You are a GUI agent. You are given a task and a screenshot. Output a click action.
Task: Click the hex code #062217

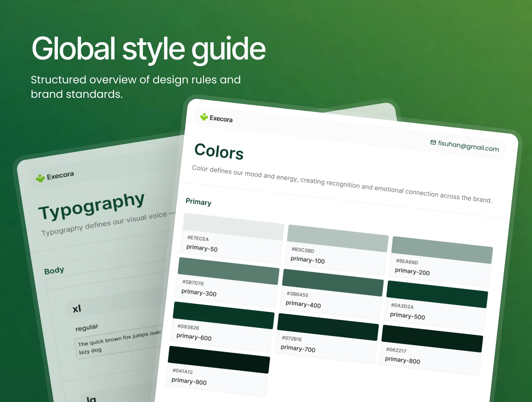click(x=396, y=350)
